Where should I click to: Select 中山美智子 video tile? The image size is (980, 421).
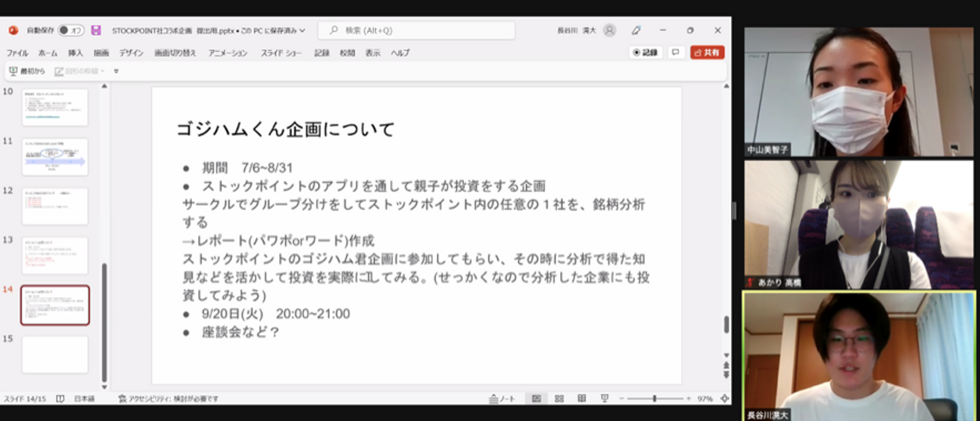click(x=859, y=92)
